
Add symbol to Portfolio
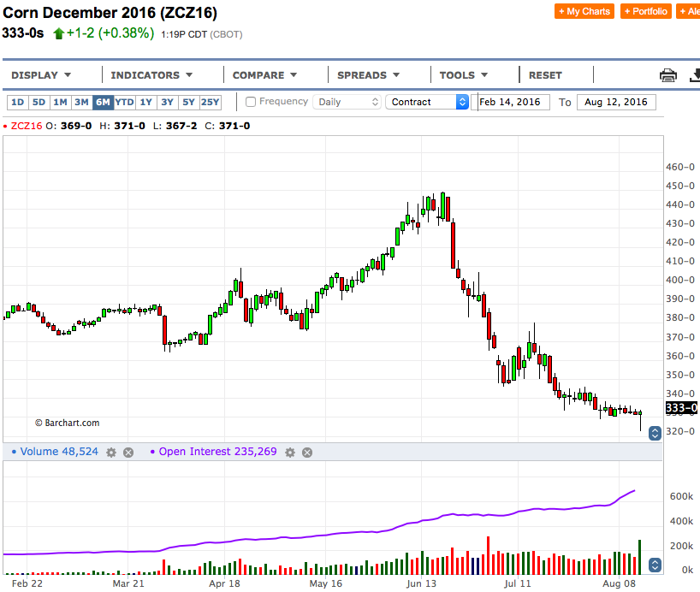(x=646, y=11)
